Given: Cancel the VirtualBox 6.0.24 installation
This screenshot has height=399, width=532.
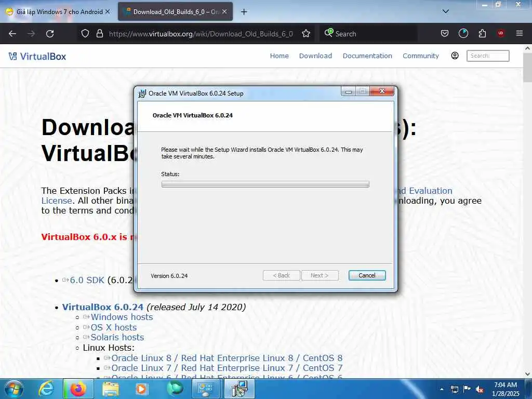Looking at the screenshot, I should 367,275.
